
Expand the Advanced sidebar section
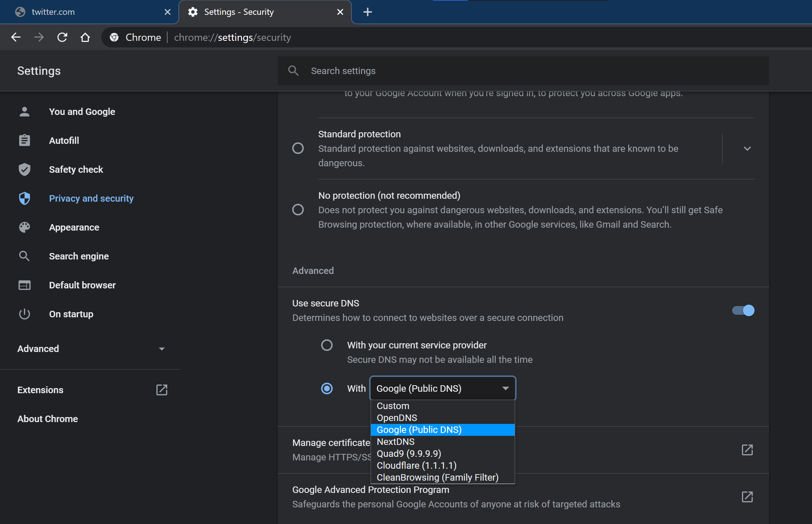point(91,349)
